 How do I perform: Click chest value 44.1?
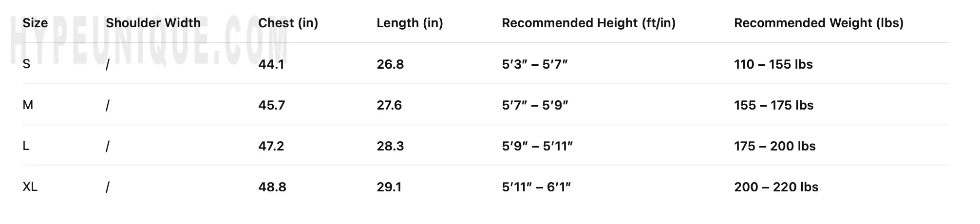(x=271, y=64)
